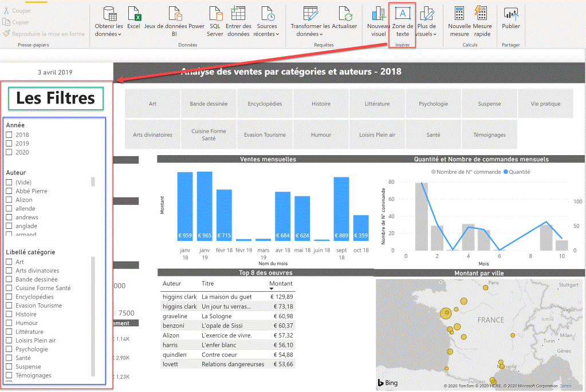Screen dimensions: 586x392
Task: Click the Entrer des données table icon
Action: (238, 13)
